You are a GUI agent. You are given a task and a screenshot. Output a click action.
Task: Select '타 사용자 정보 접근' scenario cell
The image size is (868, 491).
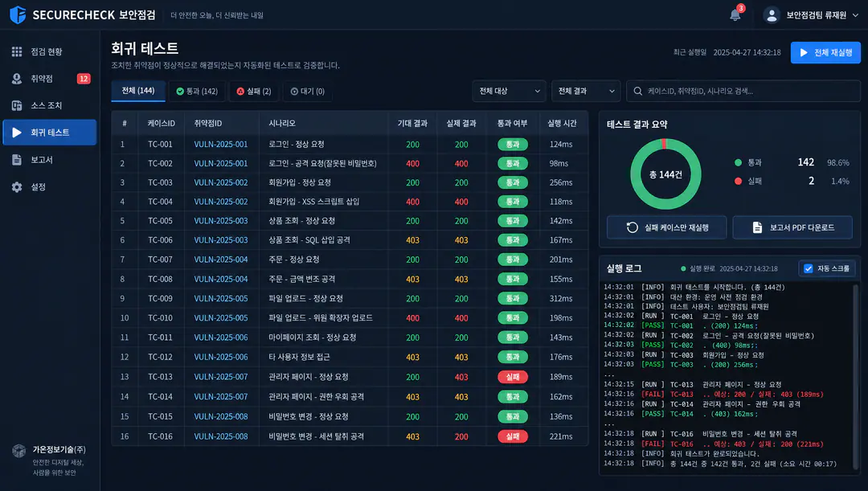(x=300, y=357)
